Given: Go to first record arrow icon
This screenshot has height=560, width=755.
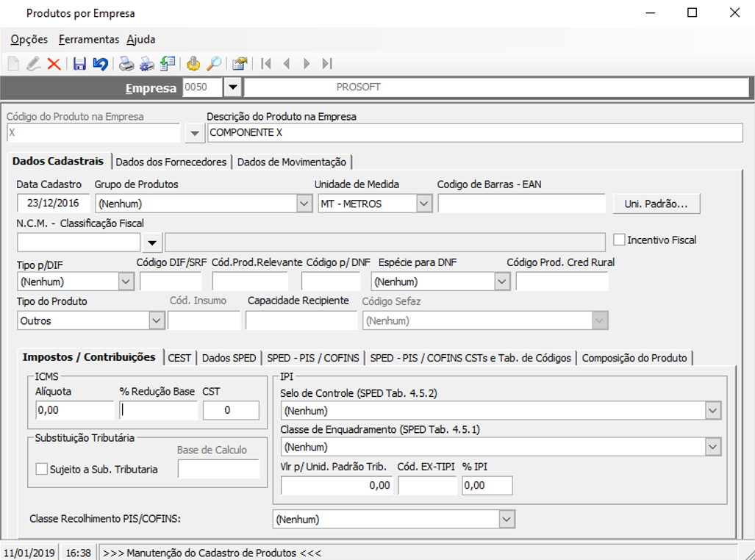Looking at the screenshot, I should (x=266, y=63).
